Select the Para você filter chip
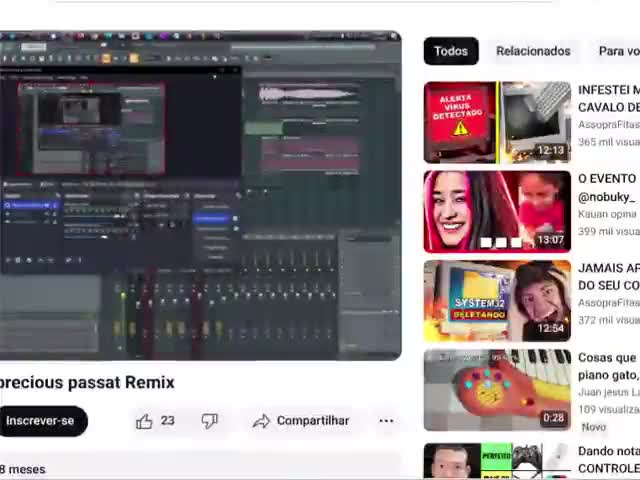 (x=618, y=51)
